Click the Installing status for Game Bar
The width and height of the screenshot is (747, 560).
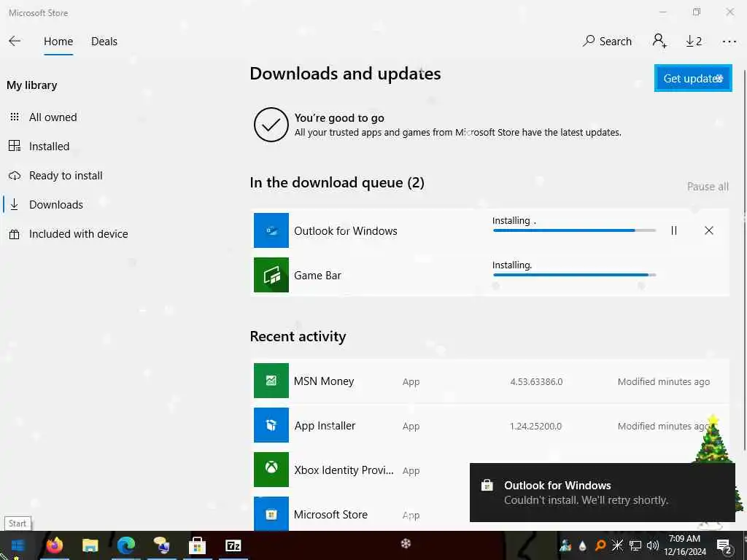[x=511, y=265]
